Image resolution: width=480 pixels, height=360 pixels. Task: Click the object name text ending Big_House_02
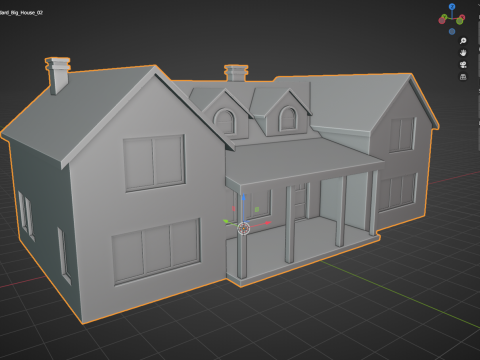pos(21,13)
